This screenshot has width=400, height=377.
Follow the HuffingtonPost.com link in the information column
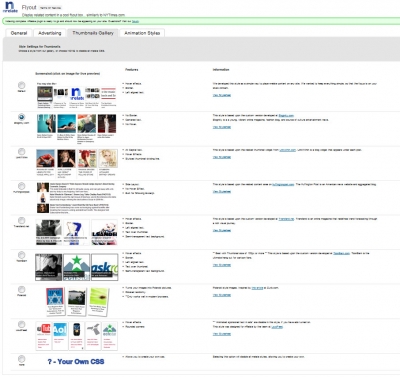pos(283,184)
